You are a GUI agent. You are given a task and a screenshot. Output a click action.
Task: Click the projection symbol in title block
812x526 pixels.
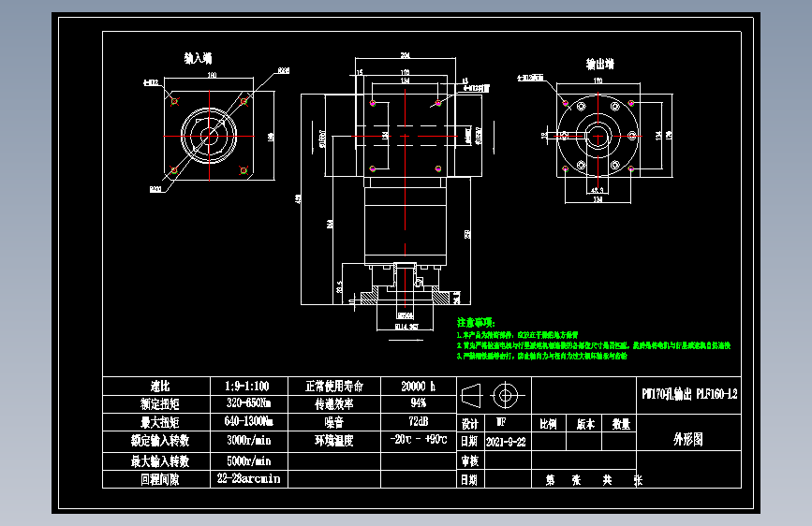click(494, 396)
